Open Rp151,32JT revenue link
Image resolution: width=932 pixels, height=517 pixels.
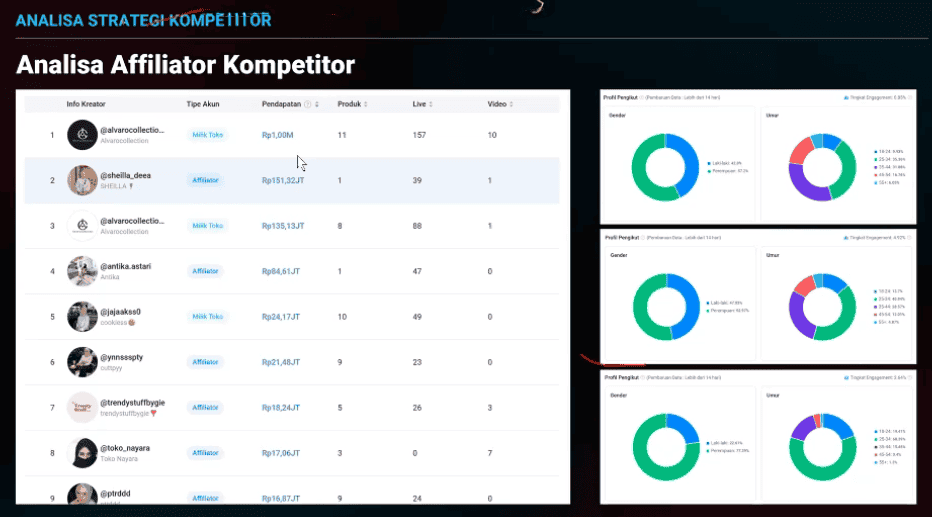click(282, 181)
